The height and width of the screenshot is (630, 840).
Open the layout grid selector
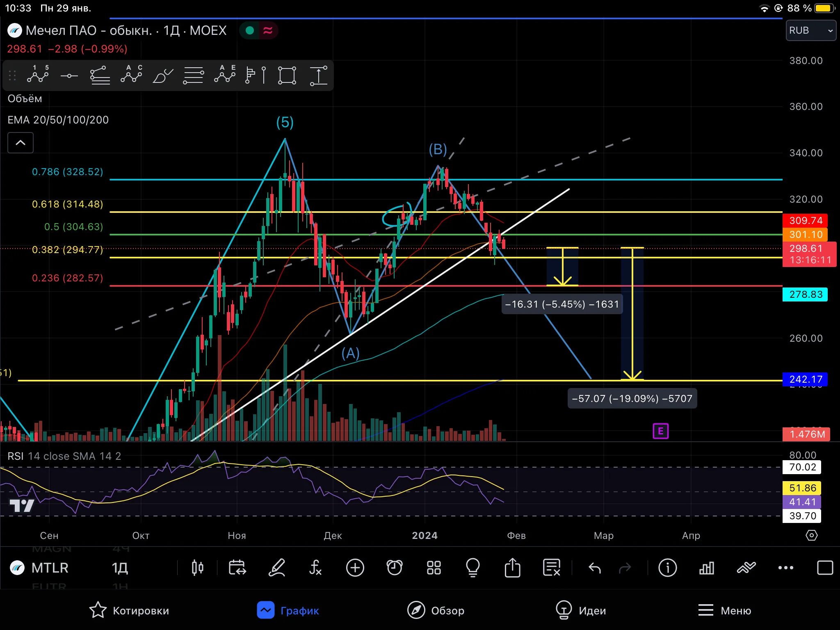(434, 568)
